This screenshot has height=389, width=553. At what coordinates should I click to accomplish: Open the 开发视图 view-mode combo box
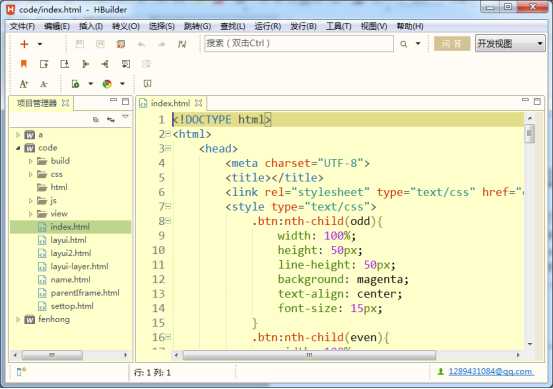pyautogui.click(x=510, y=44)
